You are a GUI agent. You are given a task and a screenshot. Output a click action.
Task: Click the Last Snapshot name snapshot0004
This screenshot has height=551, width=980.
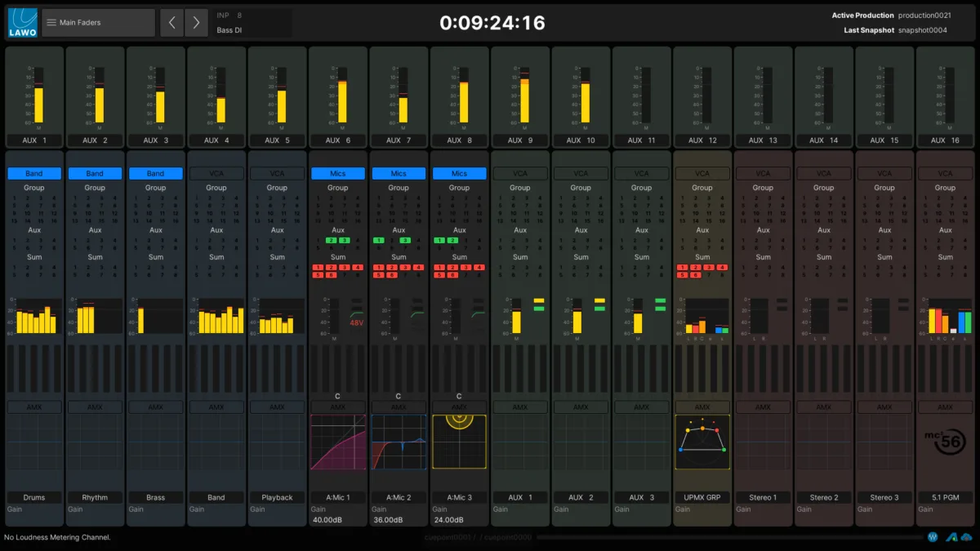[x=923, y=30]
